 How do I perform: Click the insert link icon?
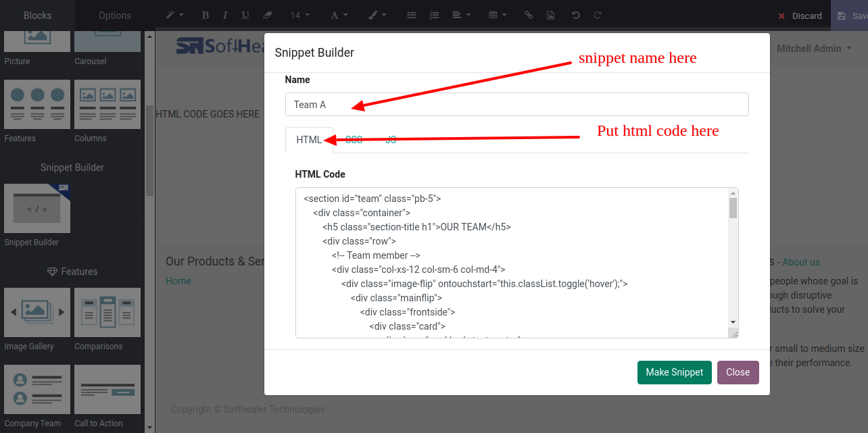coord(529,15)
